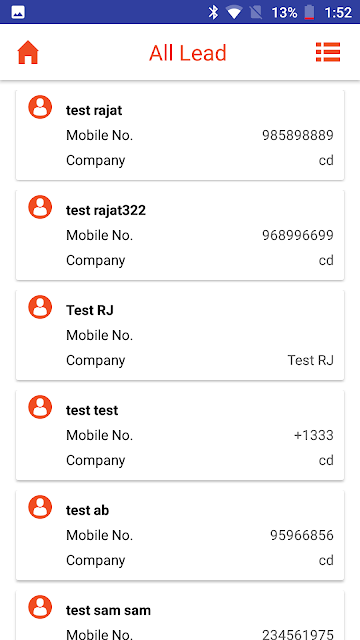Screen dimensions: 360x640
Task: Tap mobile number 985898889
Action: [x=298, y=135]
